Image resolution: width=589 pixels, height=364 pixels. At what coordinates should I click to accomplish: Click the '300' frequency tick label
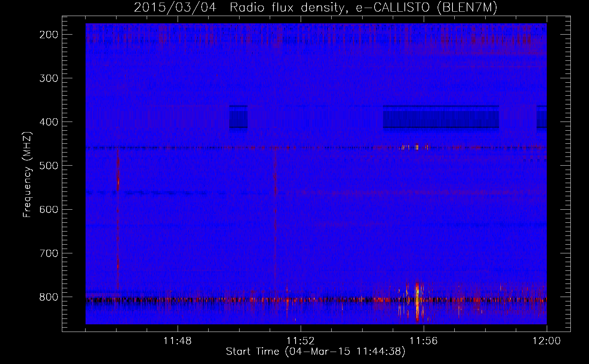click(x=48, y=78)
